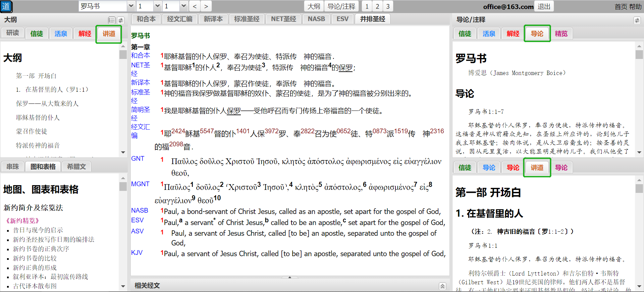
Task: Open the verse number dropdown
Action: (183, 6)
